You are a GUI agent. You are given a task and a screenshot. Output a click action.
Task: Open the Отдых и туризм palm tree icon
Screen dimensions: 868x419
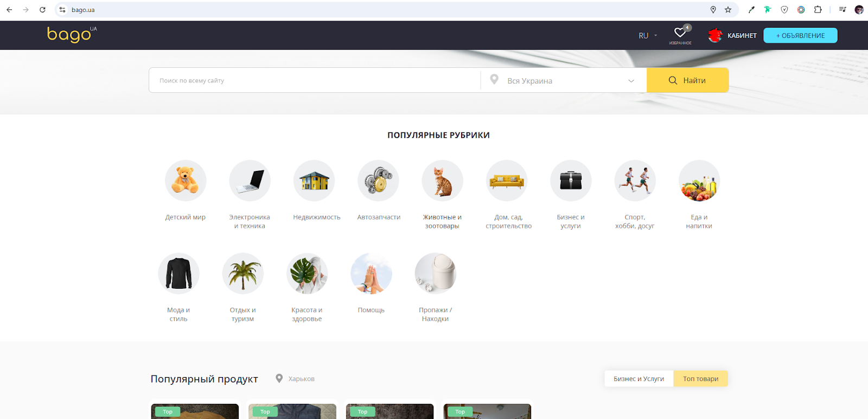point(243,274)
